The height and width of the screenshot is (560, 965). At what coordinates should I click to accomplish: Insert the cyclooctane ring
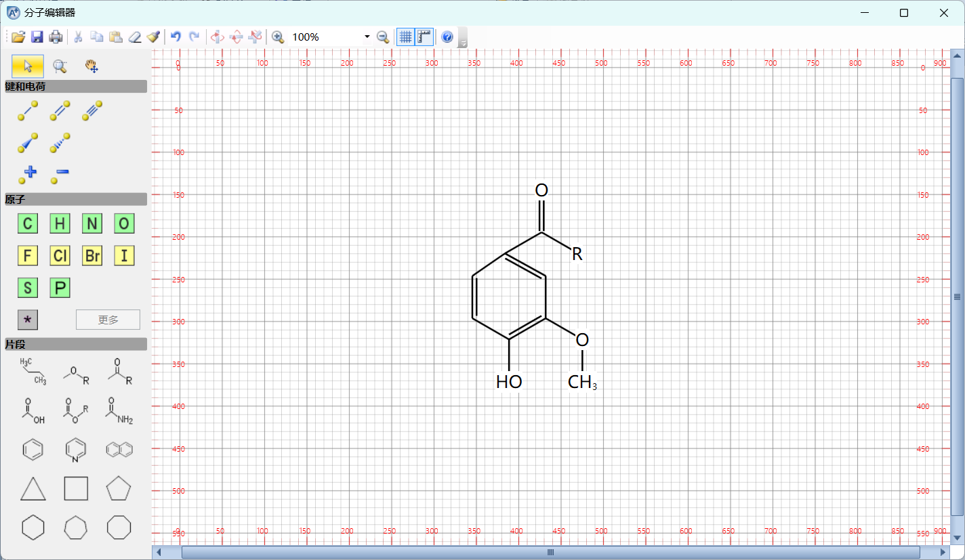coord(119,527)
